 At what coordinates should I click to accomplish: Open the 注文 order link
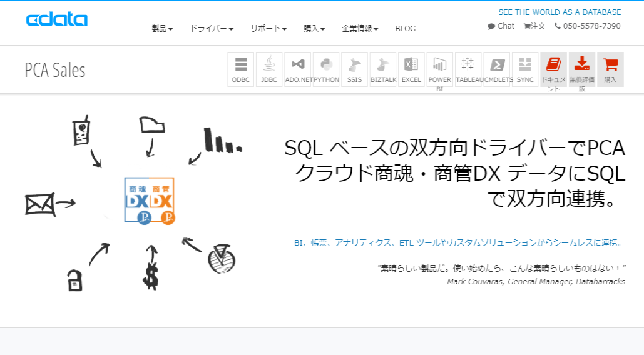point(534,26)
